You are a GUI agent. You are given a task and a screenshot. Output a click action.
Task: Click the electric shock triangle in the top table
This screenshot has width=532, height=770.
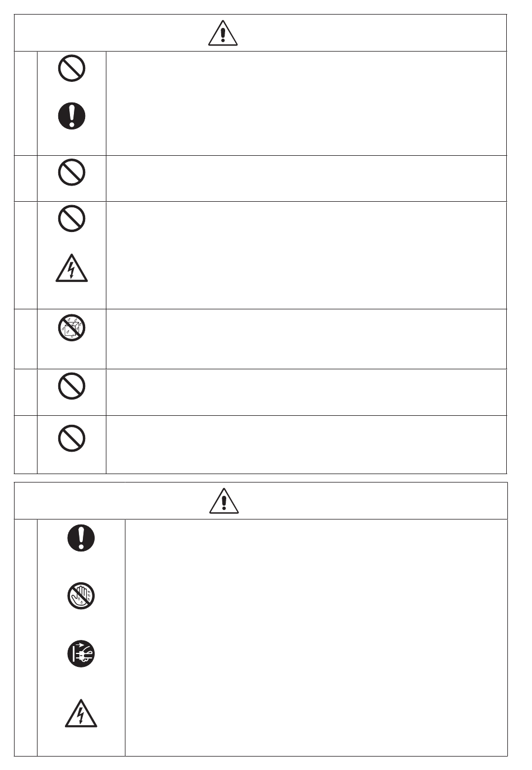[72, 270]
